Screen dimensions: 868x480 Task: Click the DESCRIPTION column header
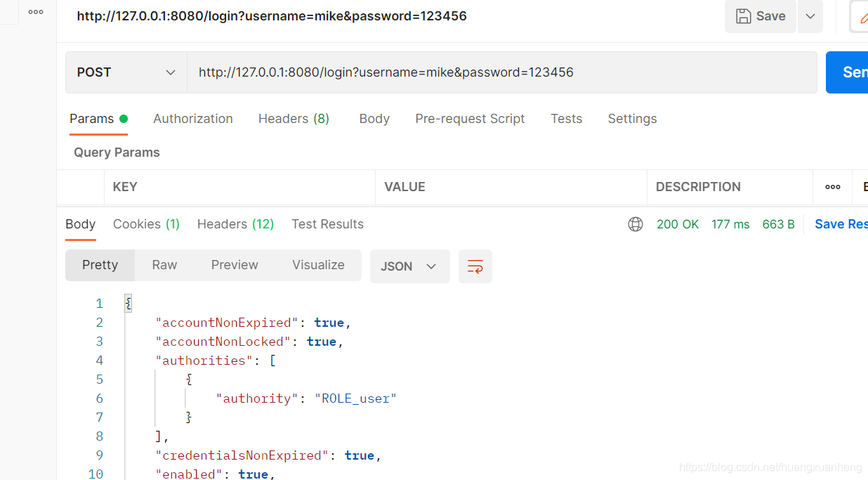point(698,187)
